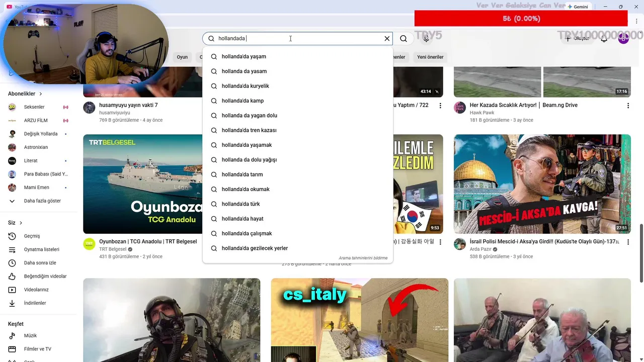Click title Her Kazada Sıcaklık Artıyor! Beam.ng Drive
Image resolution: width=644 pixels, height=362 pixels.
point(524,105)
